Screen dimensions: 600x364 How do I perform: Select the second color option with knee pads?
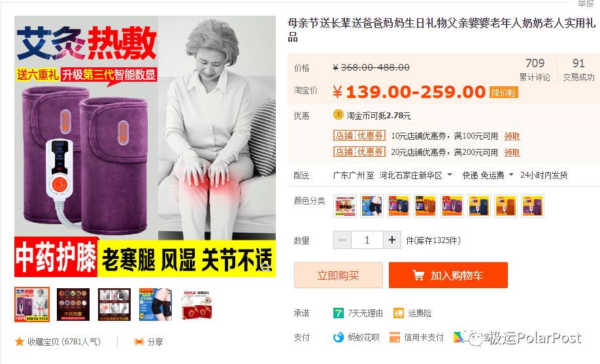pos(371,206)
